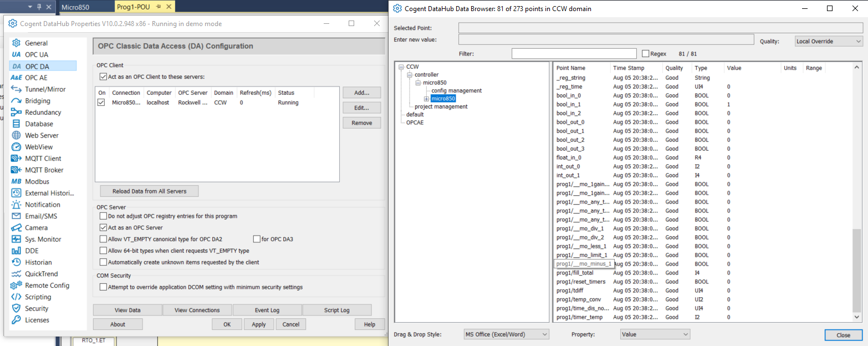The width and height of the screenshot is (868, 346).
Task: Select the Web Server globe icon
Action: pos(16,135)
